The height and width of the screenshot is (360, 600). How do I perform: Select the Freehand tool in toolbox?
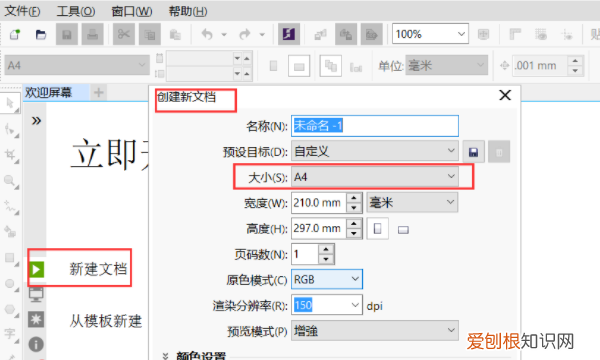pos(10,207)
